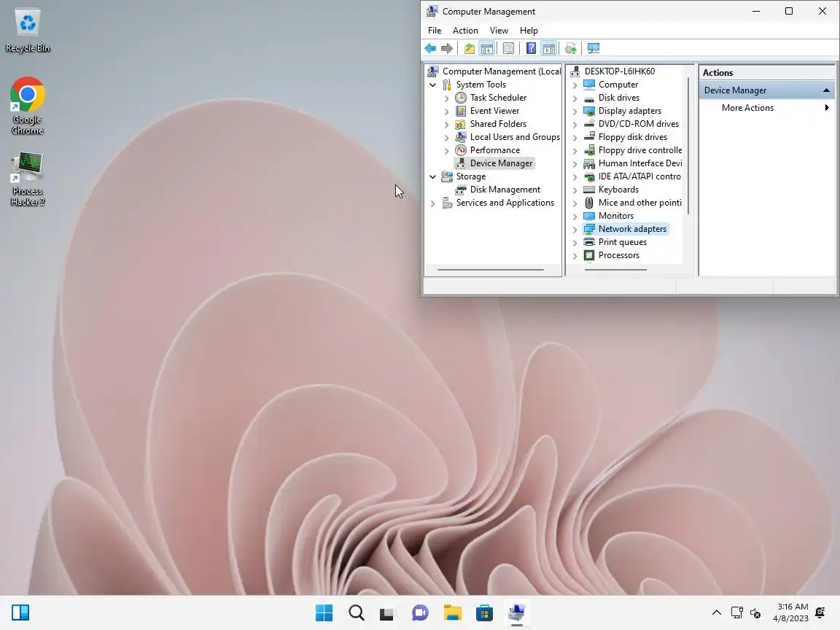This screenshot has height=630, width=840.
Task: Expand Shared Folders node arrow
Action: (x=447, y=124)
